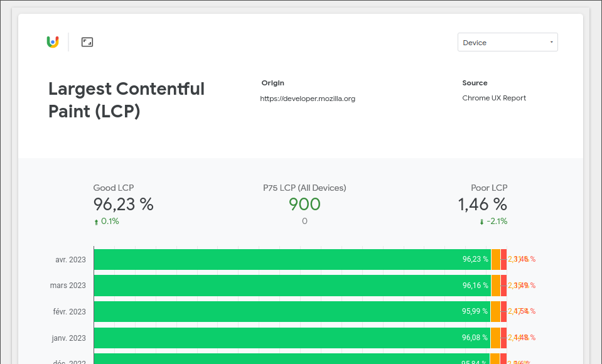Open the Device dropdown
The height and width of the screenshot is (364, 602).
coord(507,42)
